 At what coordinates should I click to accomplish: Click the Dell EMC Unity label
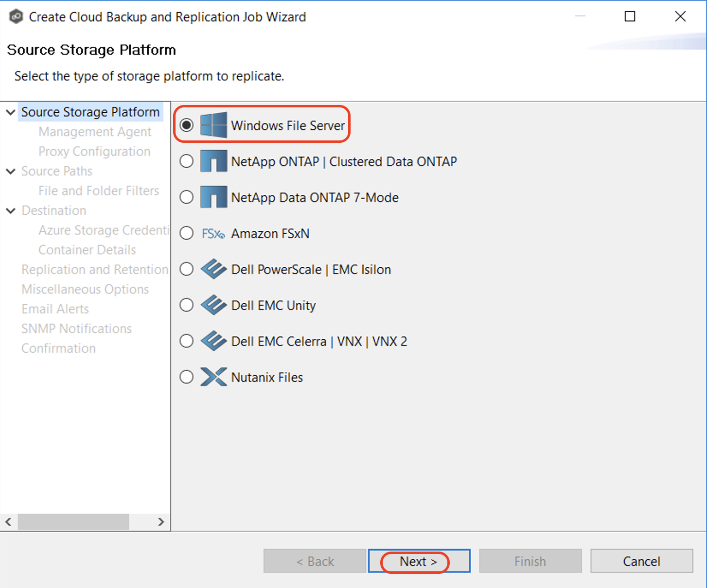click(273, 305)
